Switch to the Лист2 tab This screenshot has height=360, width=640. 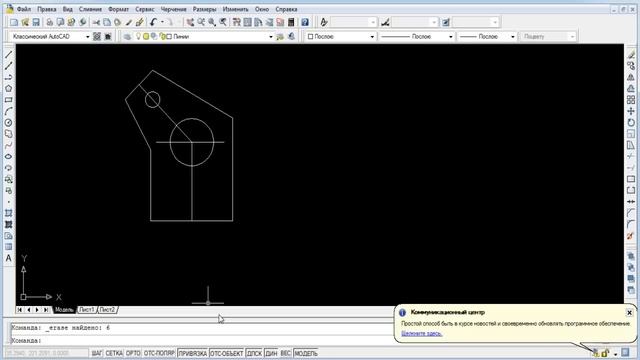(107, 310)
